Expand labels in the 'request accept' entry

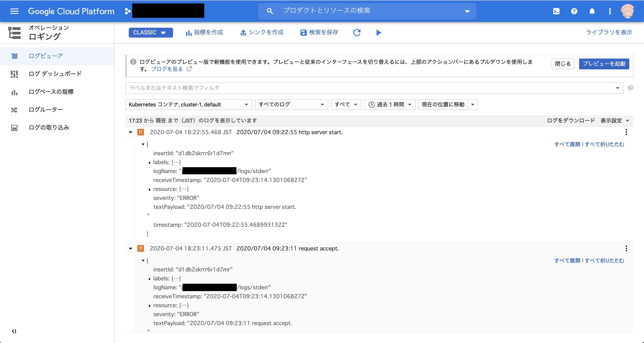pos(150,279)
